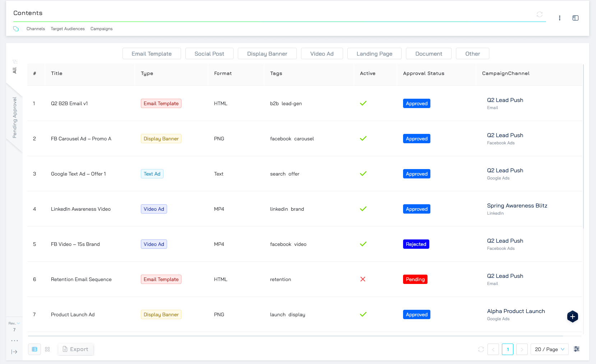Click the collapse sidebar arrow icon
Viewport: 596px width, 364px height.
pyautogui.click(x=14, y=352)
